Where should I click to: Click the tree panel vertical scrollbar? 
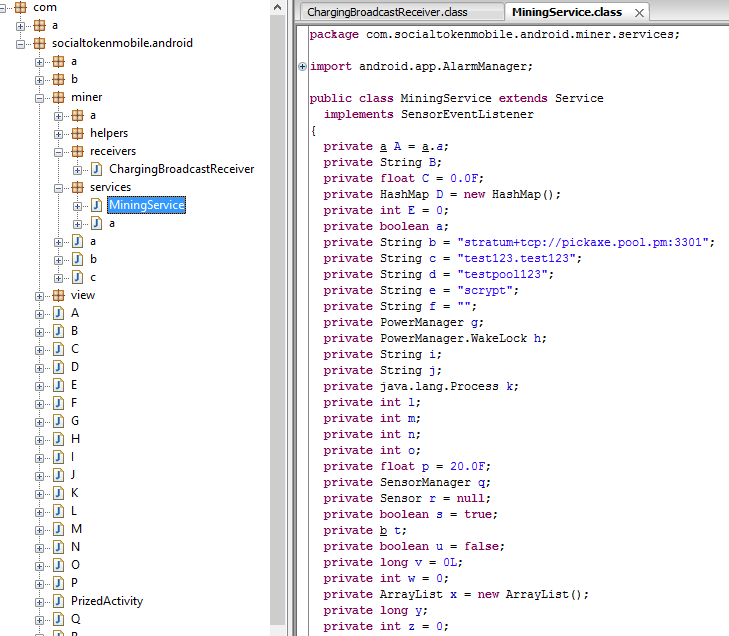coord(278,321)
